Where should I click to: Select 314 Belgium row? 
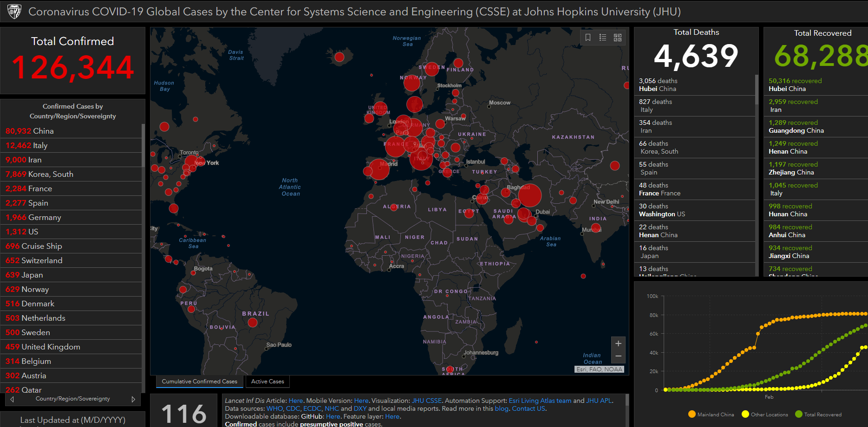pyautogui.click(x=71, y=361)
